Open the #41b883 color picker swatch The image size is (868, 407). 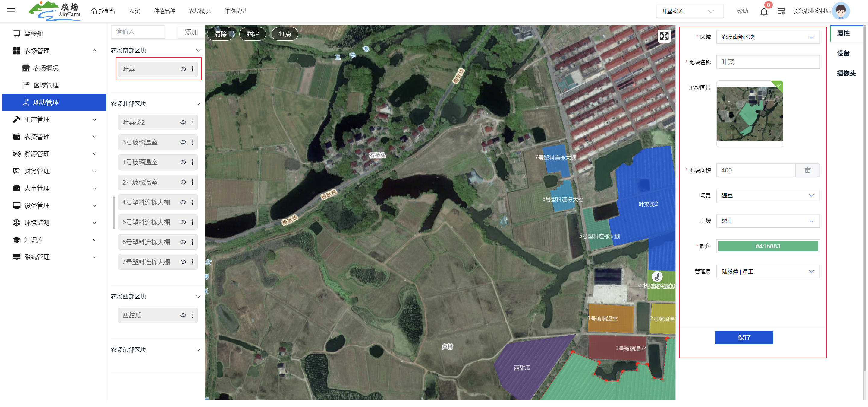point(768,246)
